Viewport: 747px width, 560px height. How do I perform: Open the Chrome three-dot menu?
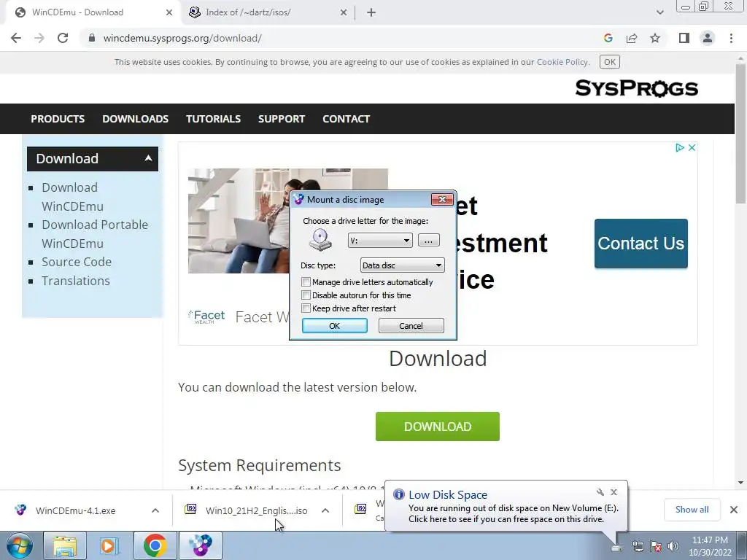click(x=731, y=38)
